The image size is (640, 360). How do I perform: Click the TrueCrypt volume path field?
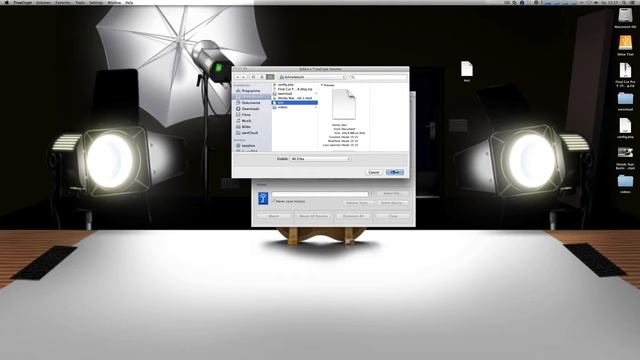pyautogui.click(x=320, y=194)
